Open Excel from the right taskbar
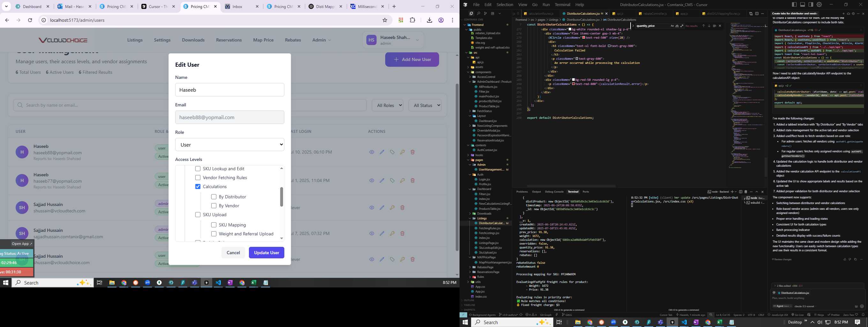This screenshot has height=327, width=868. pyautogui.click(x=719, y=322)
